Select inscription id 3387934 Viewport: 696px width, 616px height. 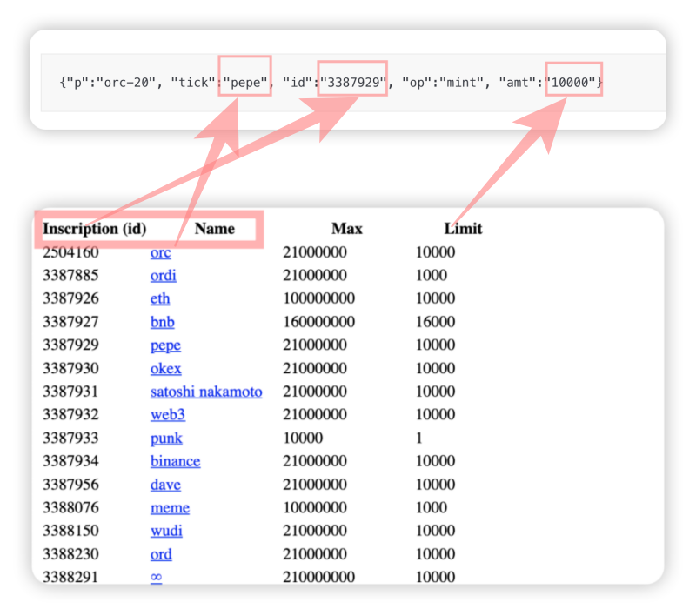point(70,461)
